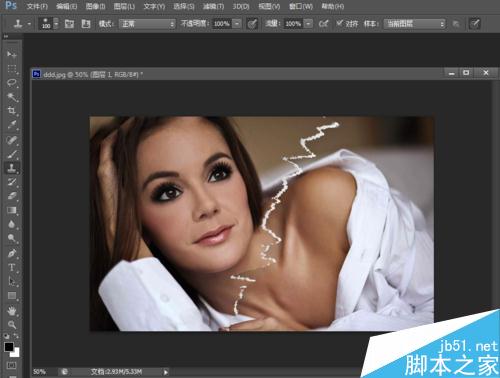Open the Edit menu
Screen dimensions: 500x378
tap(67, 6)
